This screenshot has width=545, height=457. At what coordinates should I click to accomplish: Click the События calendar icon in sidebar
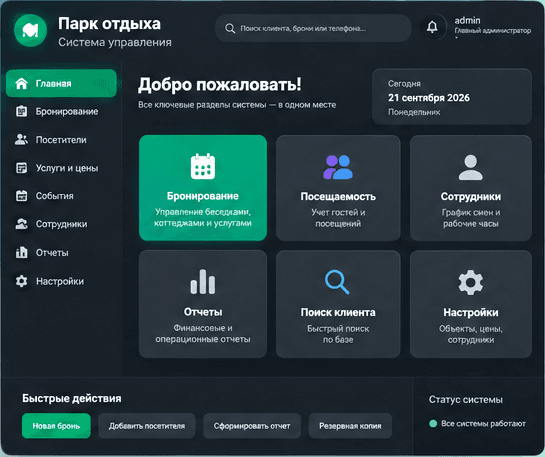22,196
